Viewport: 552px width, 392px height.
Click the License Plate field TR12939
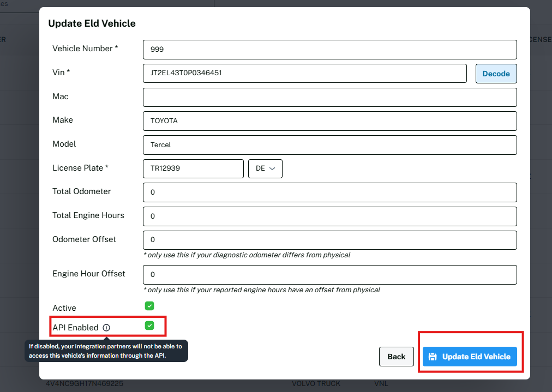[x=193, y=168]
